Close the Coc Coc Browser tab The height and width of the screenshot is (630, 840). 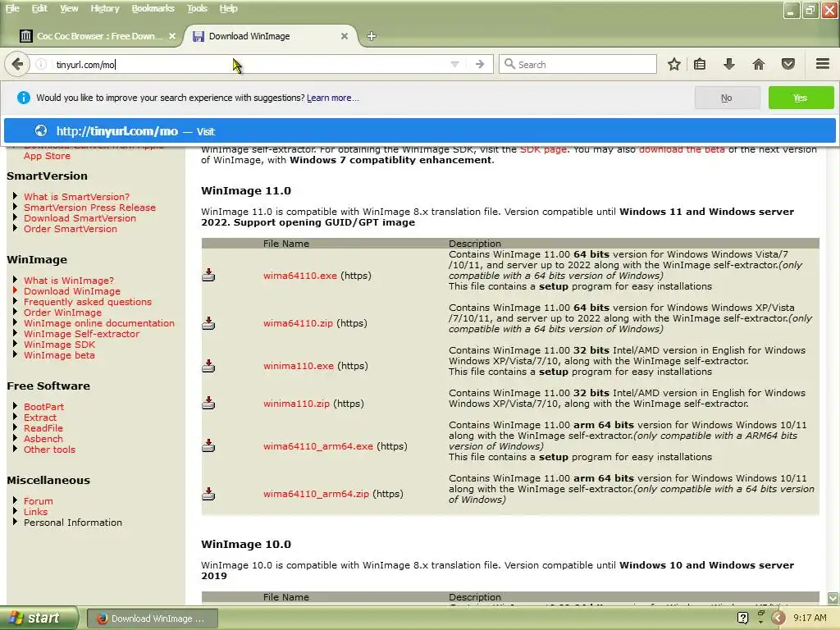[x=172, y=36]
